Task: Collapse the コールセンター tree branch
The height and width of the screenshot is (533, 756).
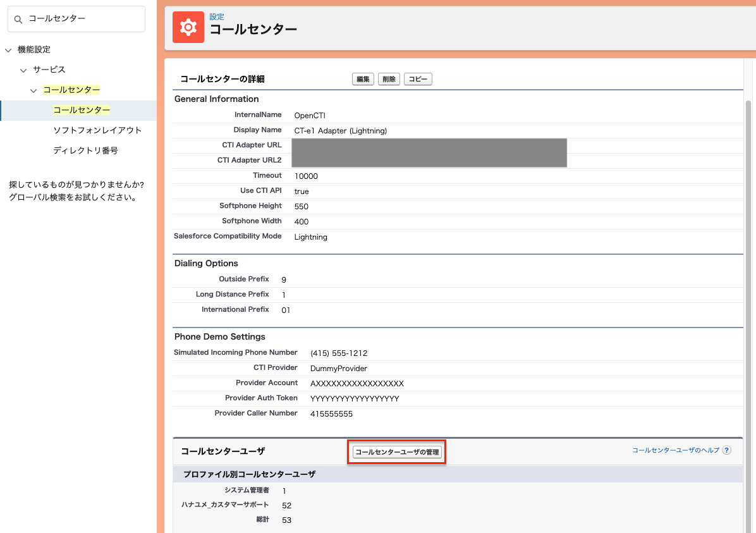Action: 34,90
